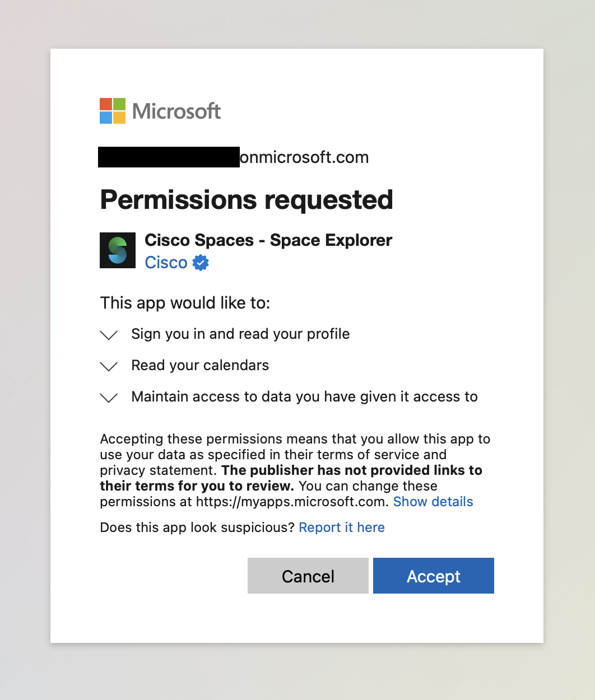595x700 pixels.
Task: Click the blue square in the Microsoft logo
Action: 105,117
